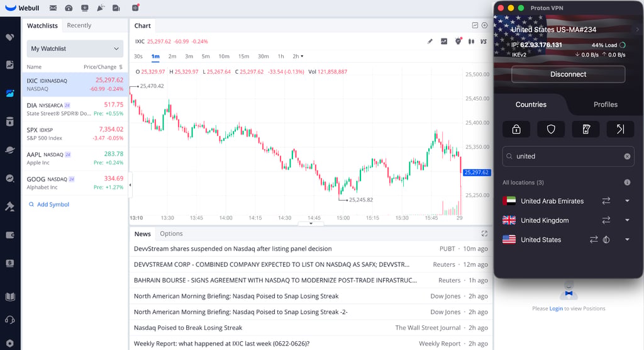
Task: Open the chart page icon in left sidebar
Action: pos(10,65)
